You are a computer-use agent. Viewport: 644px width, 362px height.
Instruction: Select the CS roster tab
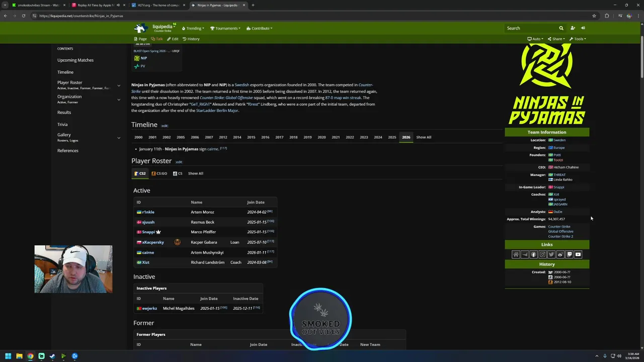(x=178, y=173)
